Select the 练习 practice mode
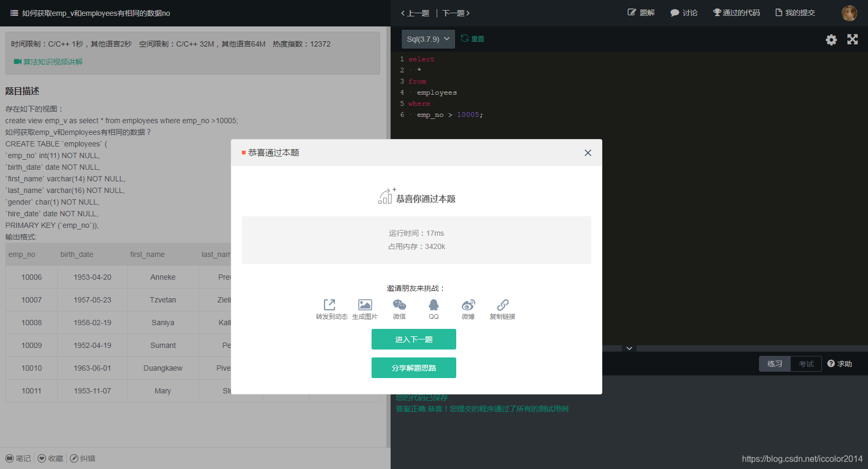868x469 pixels. click(x=775, y=364)
